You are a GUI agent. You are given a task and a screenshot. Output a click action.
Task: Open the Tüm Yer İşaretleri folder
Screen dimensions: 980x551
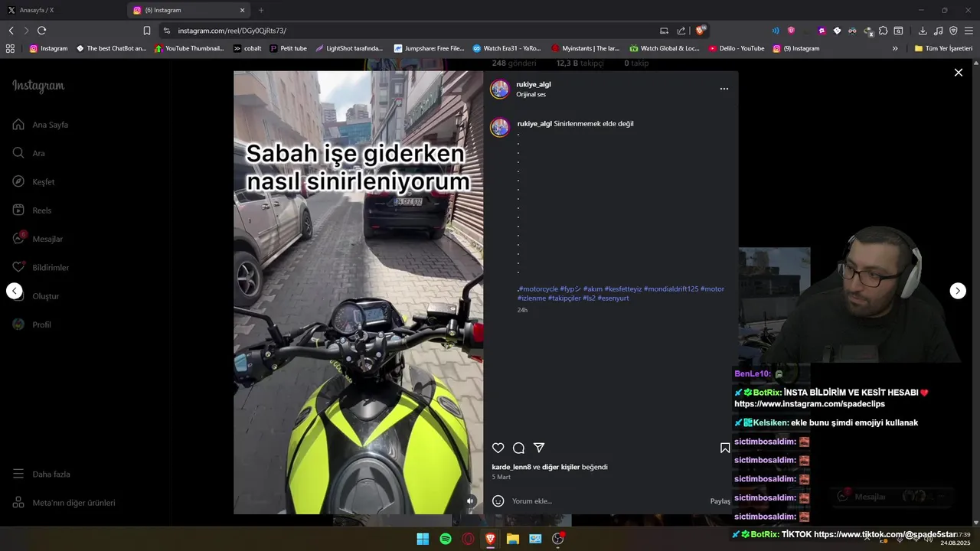click(943, 48)
